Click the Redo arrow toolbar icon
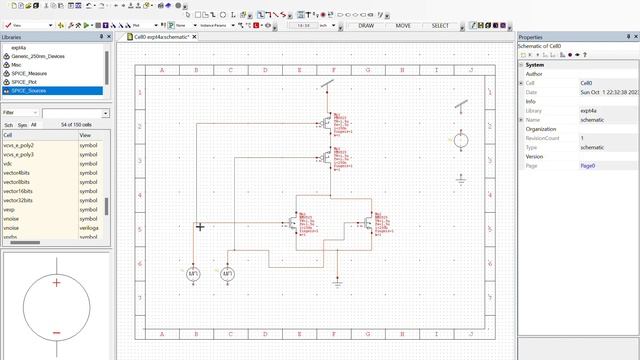The width and height of the screenshot is (640, 360). tap(102, 6)
